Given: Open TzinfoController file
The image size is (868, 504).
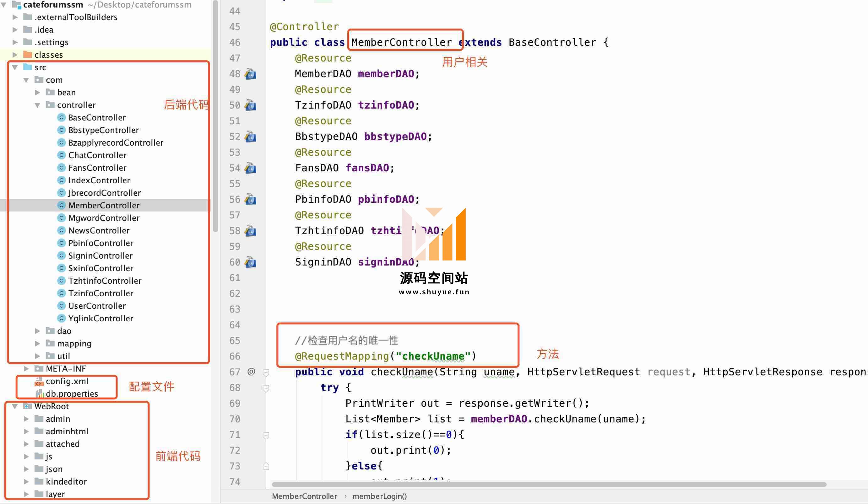Looking at the screenshot, I should (x=100, y=293).
